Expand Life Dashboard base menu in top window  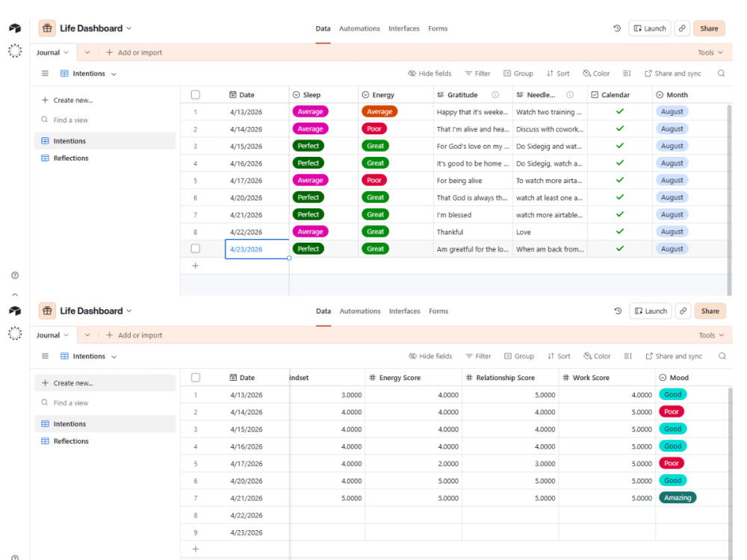(128, 28)
